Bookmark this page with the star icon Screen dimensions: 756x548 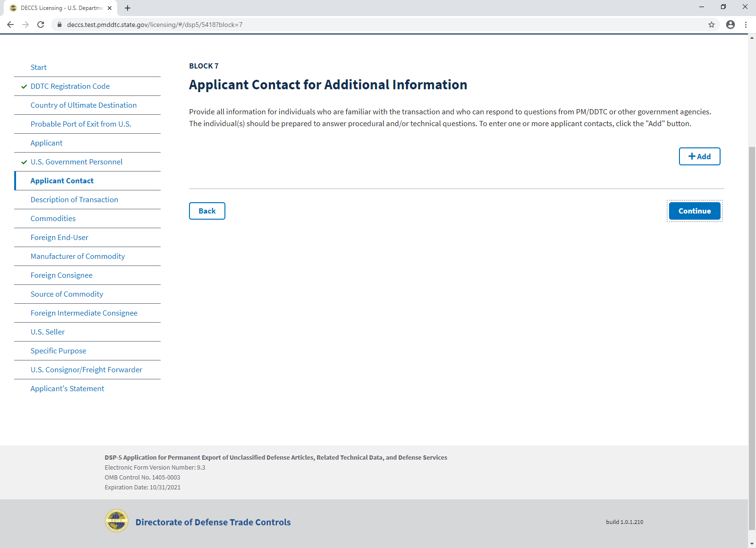tap(711, 25)
